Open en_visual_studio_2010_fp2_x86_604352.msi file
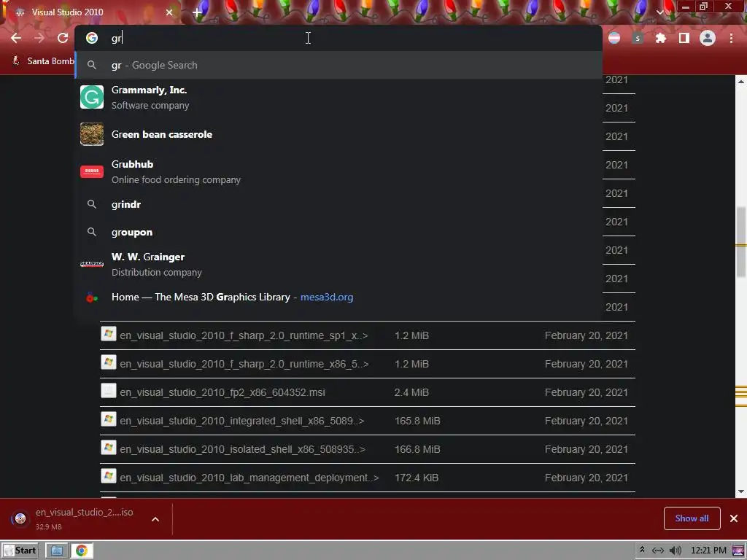The width and height of the screenshot is (747, 560). pyautogui.click(x=222, y=393)
